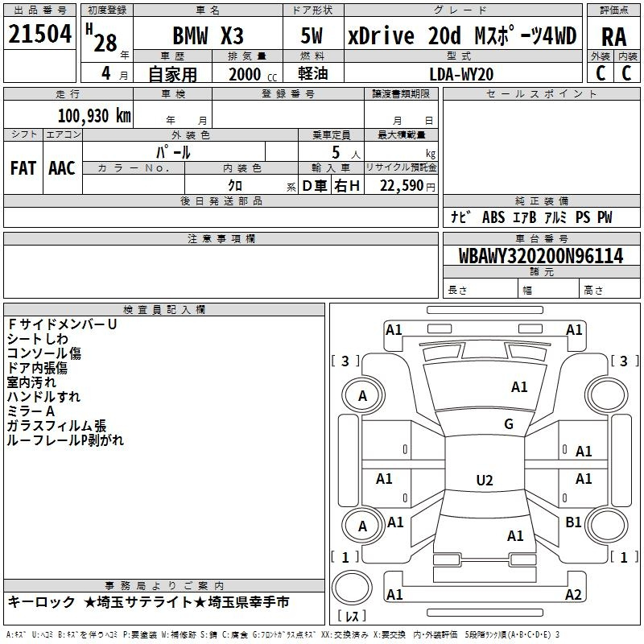Viewport: 644px width, 644px height.
Task: Click the door shape value 5W
Action: pyautogui.click(x=312, y=35)
